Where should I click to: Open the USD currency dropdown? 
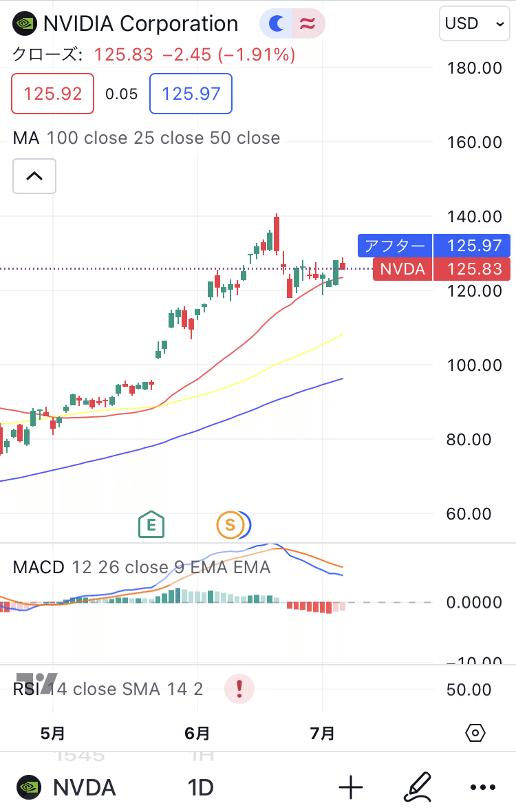(475, 23)
